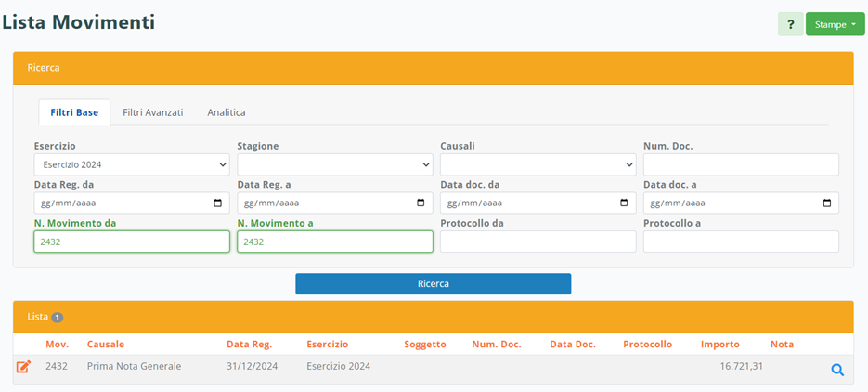Open details with the magnifier icon
The width and height of the screenshot is (868, 392).
[836, 370]
